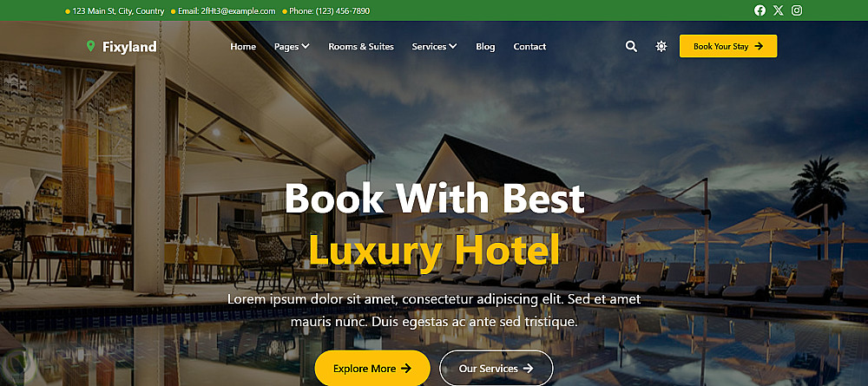The image size is (868, 386).
Task: Click the Book Your Stay button
Action: tap(728, 47)
